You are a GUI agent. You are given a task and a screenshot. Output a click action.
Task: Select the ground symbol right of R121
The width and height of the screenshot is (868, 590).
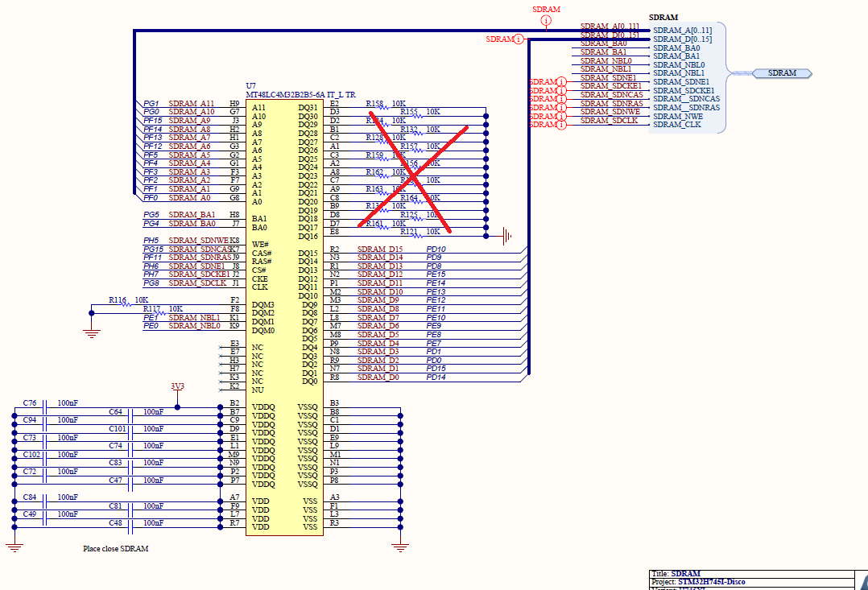(507, 234)
